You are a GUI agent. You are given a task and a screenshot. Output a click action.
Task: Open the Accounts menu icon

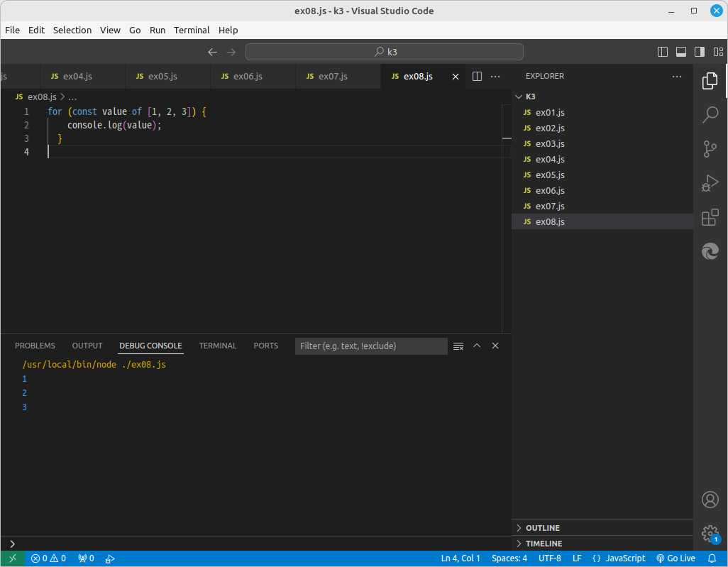(710, 500)
